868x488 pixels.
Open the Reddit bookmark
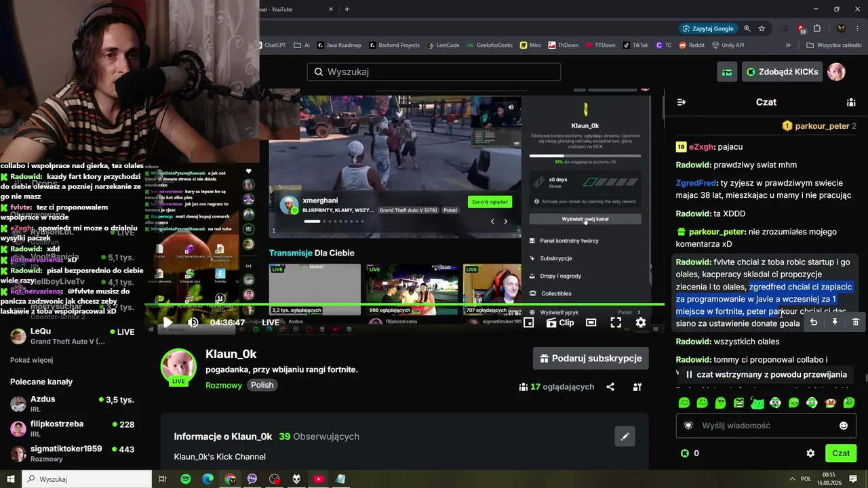coord(691,45)
